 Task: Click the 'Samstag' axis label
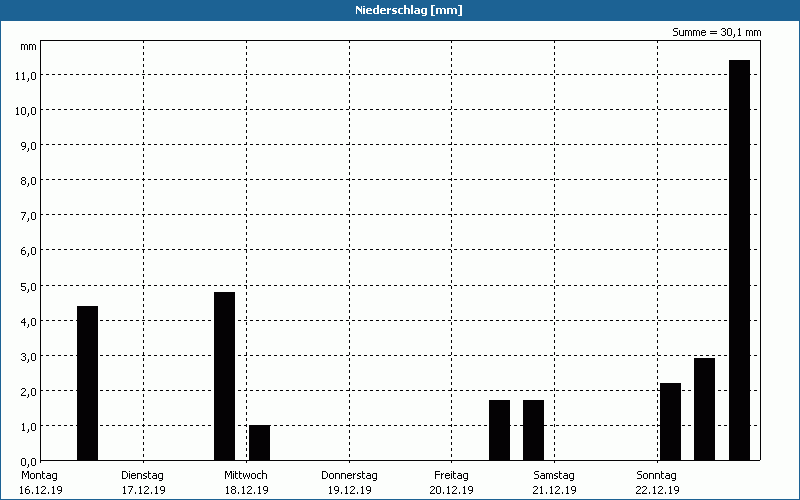554,475
